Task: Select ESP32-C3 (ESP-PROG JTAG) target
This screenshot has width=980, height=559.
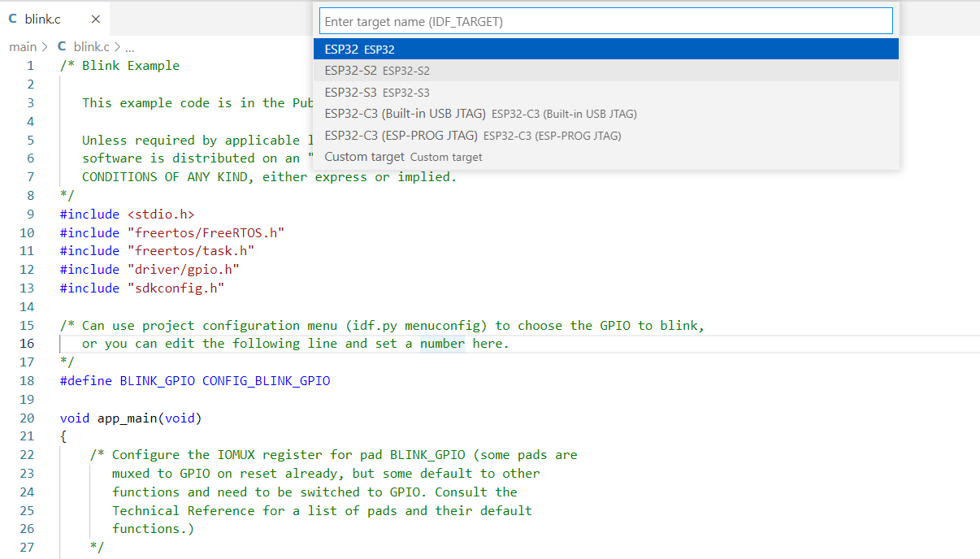Action: point(605,136)
